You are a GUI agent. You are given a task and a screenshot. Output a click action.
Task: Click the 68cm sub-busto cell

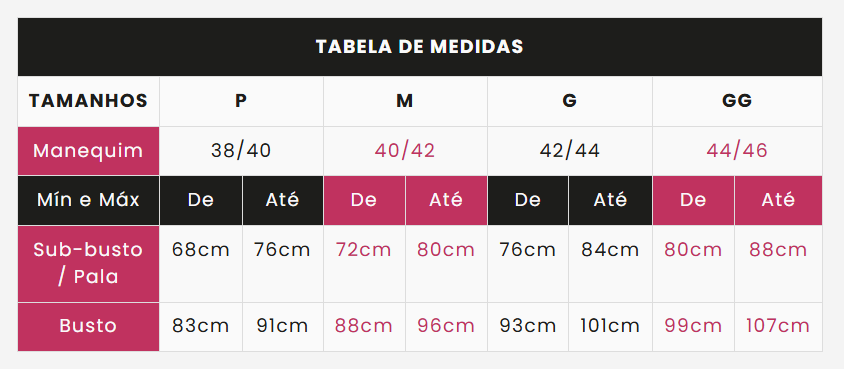[201, 264]
